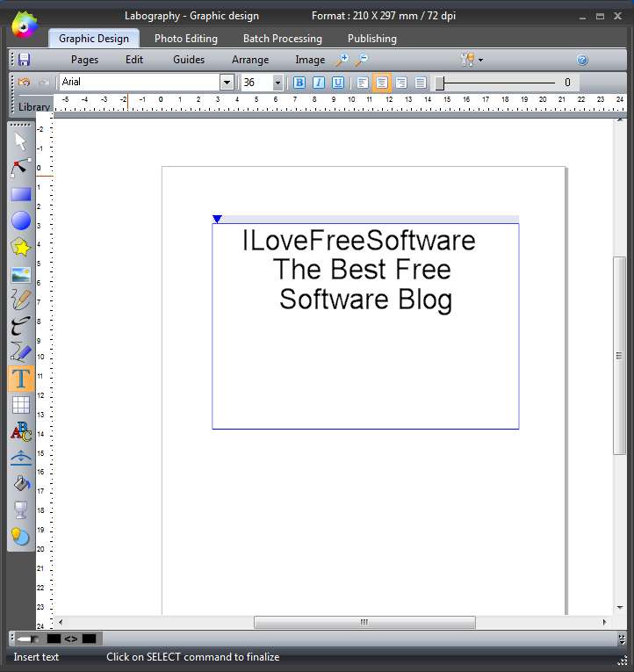
Task: Expand the toolbar overflow at bottom right
Action: [622, 639]
